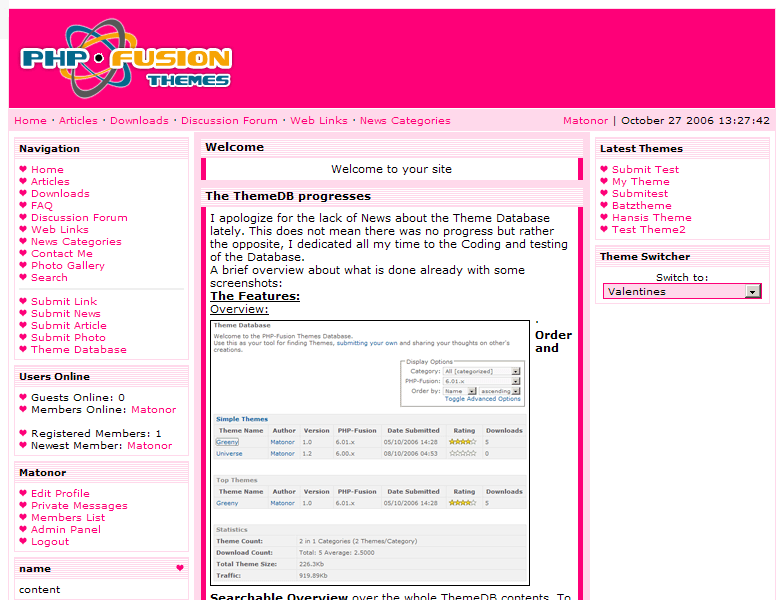Viewport: 784px width, 600px height.
Task: Open Discussion Forum in the Navigation panel
Action: point(79,218)
